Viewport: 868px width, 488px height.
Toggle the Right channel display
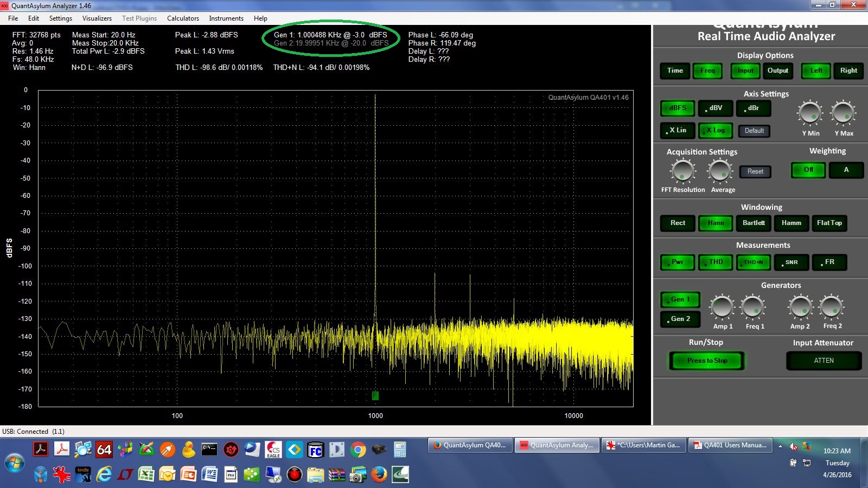[x=848, y=70]
